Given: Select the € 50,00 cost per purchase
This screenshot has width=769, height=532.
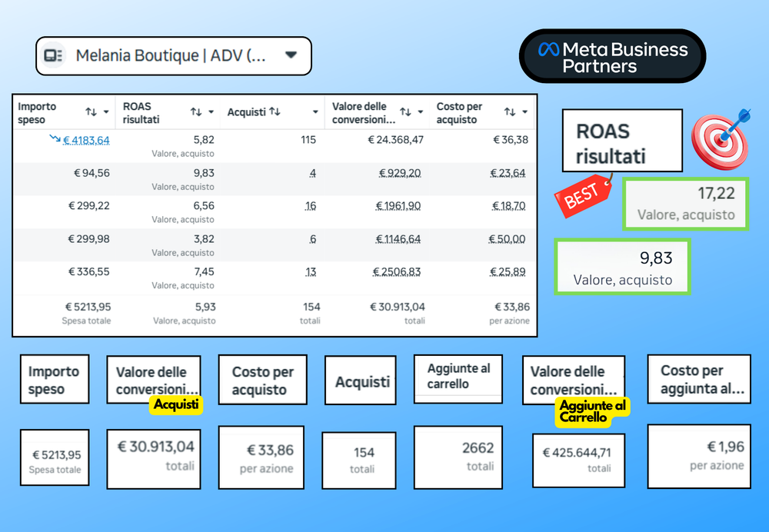Looking at the screenshot, I should 507,239.
